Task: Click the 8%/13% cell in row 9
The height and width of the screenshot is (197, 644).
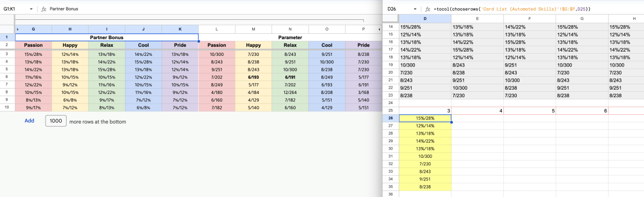Action: pyautogui.click(x=34, y=100)
